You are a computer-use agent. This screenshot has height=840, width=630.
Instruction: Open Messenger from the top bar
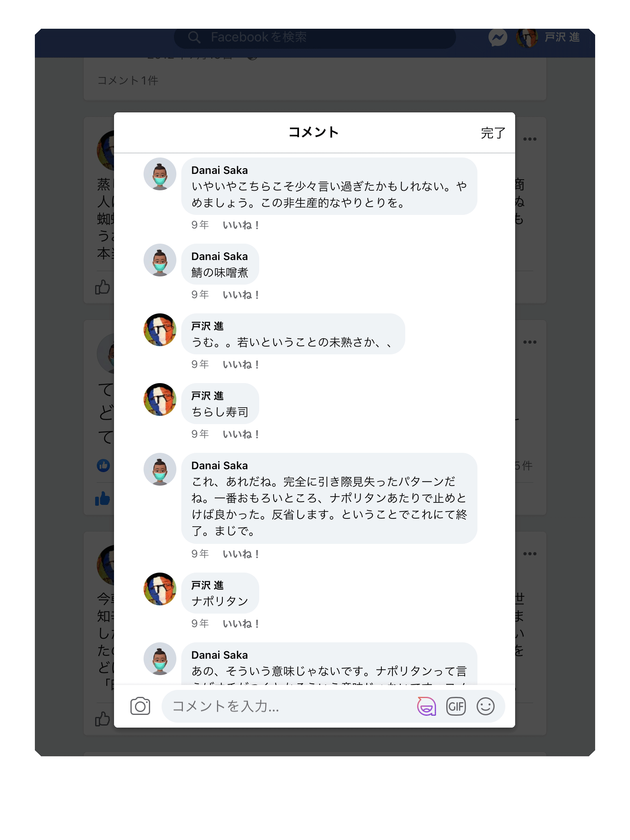click(x=498, y=38)
